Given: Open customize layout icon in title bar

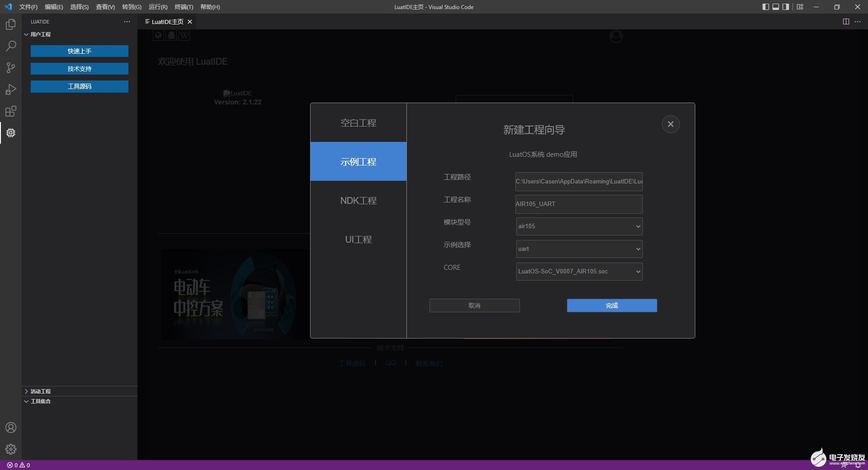Looking at the screenshot, I should (800, 7).
